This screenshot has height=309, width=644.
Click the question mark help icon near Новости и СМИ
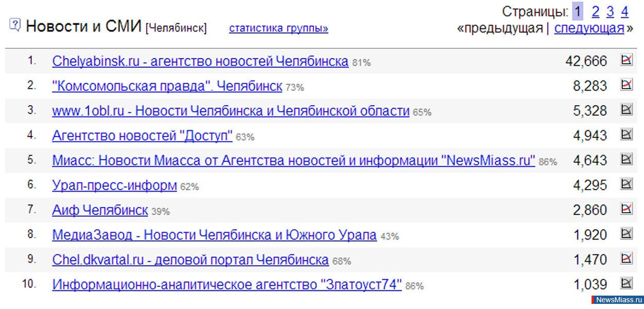click(15, 25)
